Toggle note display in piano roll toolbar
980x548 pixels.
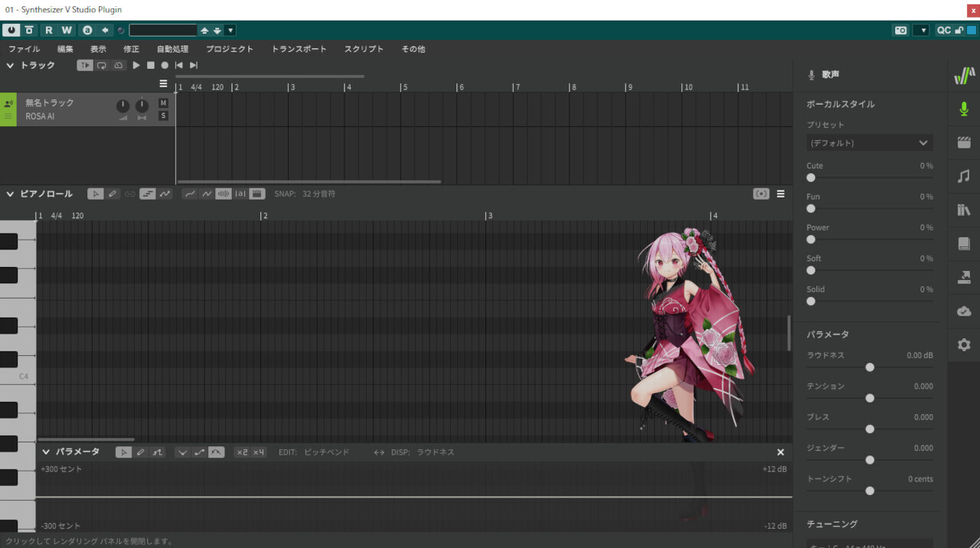(147, 194)
